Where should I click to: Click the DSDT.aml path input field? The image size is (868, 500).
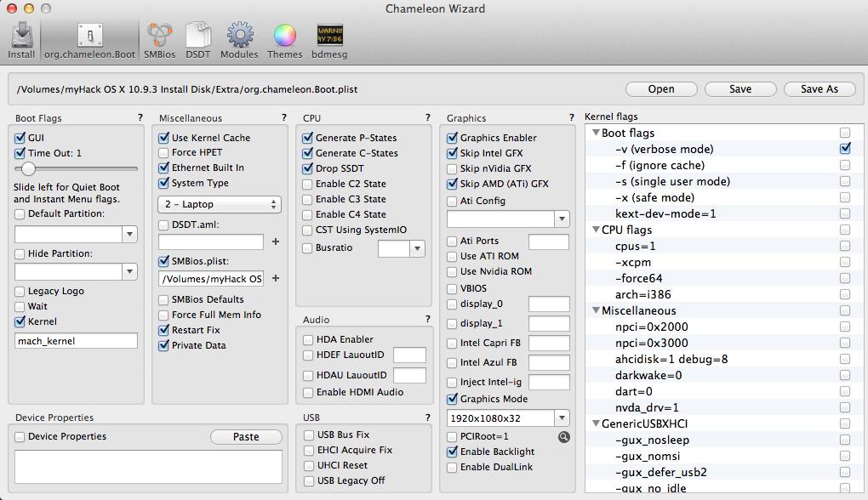211,241
